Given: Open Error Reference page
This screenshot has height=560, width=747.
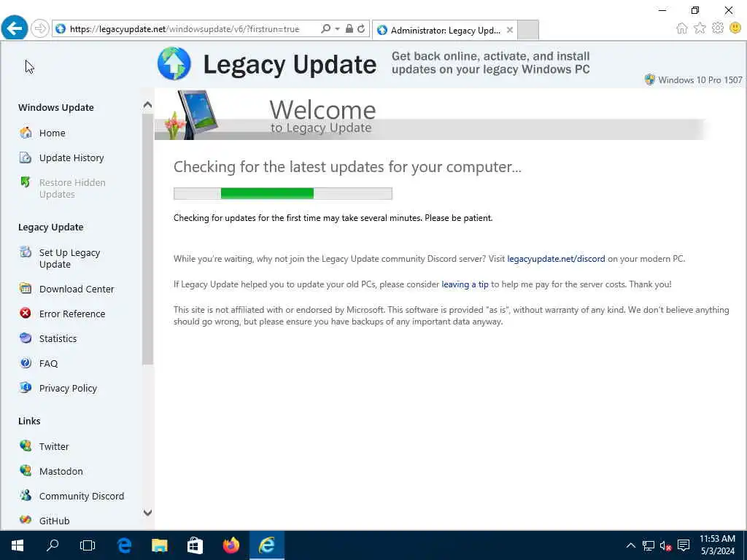Looking at the screenshot, I should 72,314.
